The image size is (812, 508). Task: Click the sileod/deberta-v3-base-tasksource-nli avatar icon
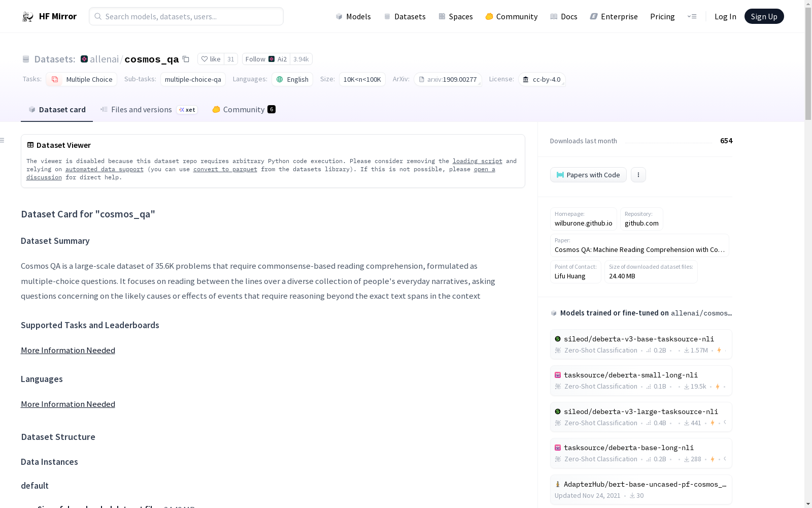pyautogui.click(x=558, y=339)
